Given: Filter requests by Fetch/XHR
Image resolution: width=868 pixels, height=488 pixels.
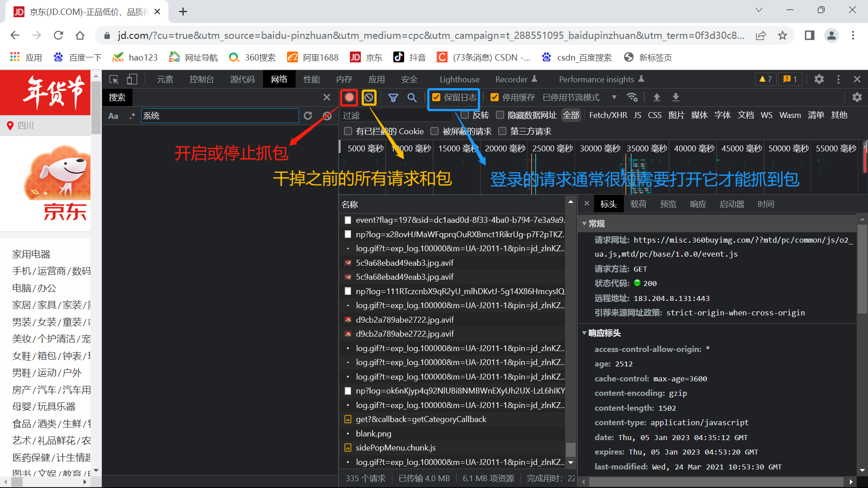Looking at the screenshot, I should tap(608, 115).
